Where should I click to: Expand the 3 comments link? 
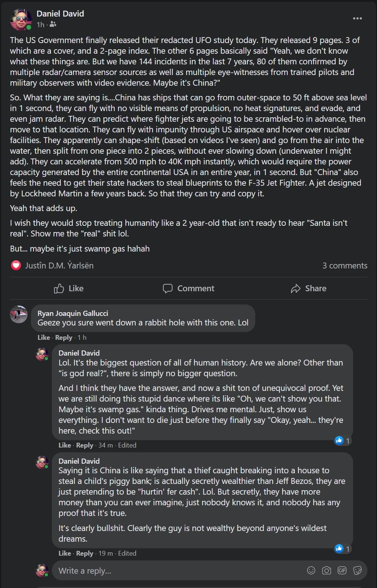(x=345, y=266)
